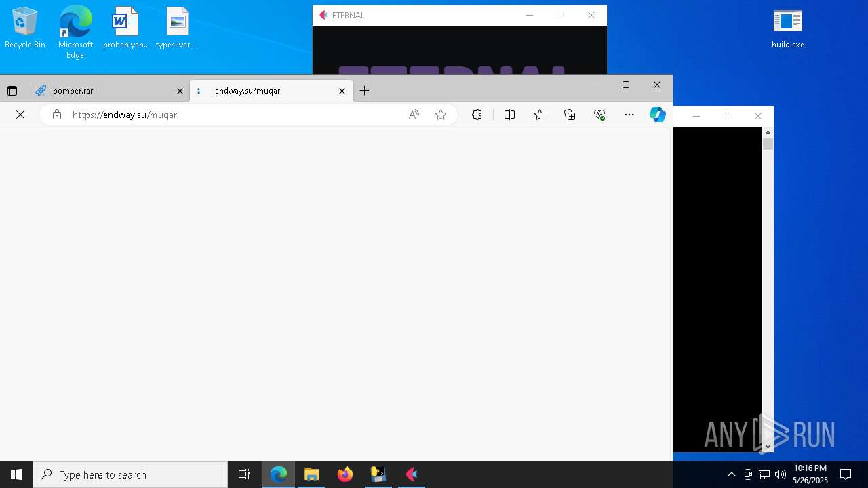Open the notification center
This screenshot has height=488, width=868.
coord(846,474)
